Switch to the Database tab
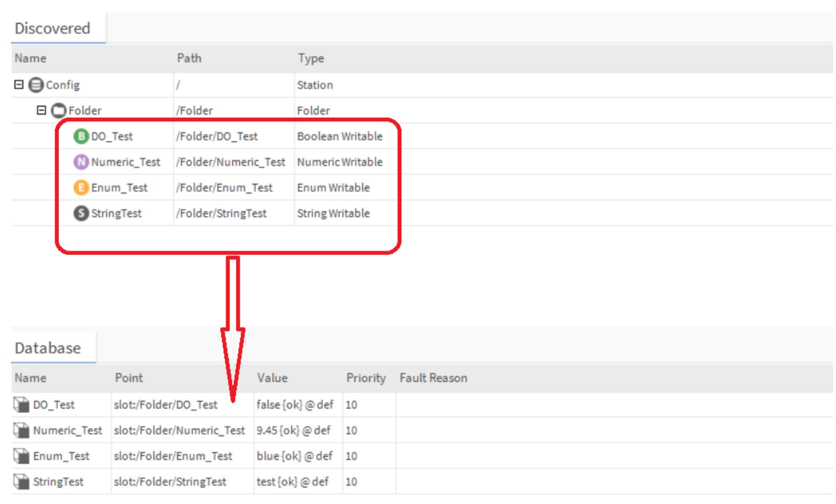The image size is (836, 504). pos(48,348)
